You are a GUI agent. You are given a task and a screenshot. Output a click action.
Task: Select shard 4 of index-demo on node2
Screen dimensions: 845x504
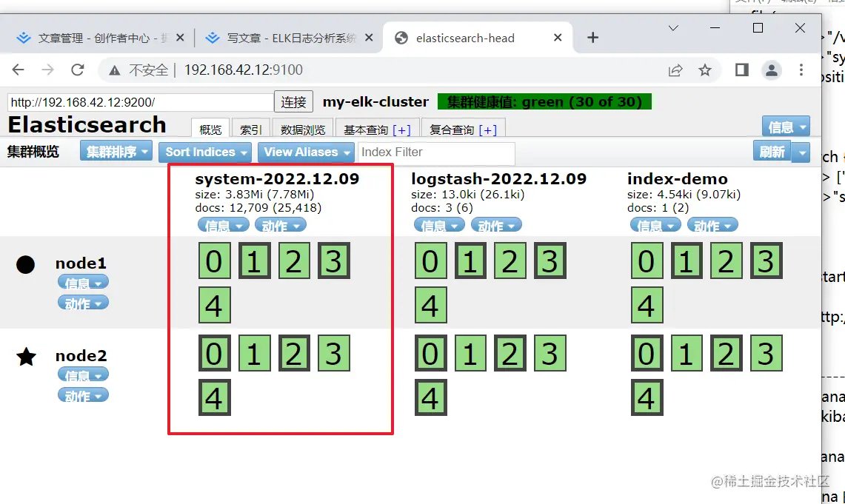(x=647, y=397)
